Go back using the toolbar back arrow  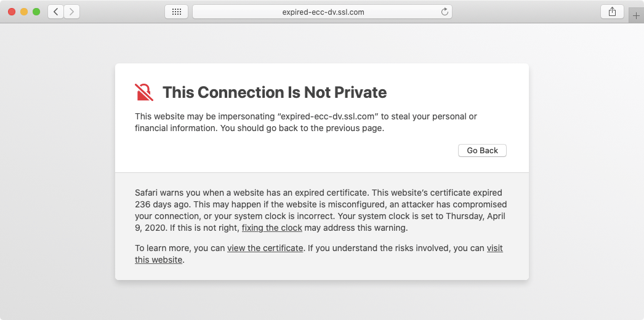(x=56, y=12)
